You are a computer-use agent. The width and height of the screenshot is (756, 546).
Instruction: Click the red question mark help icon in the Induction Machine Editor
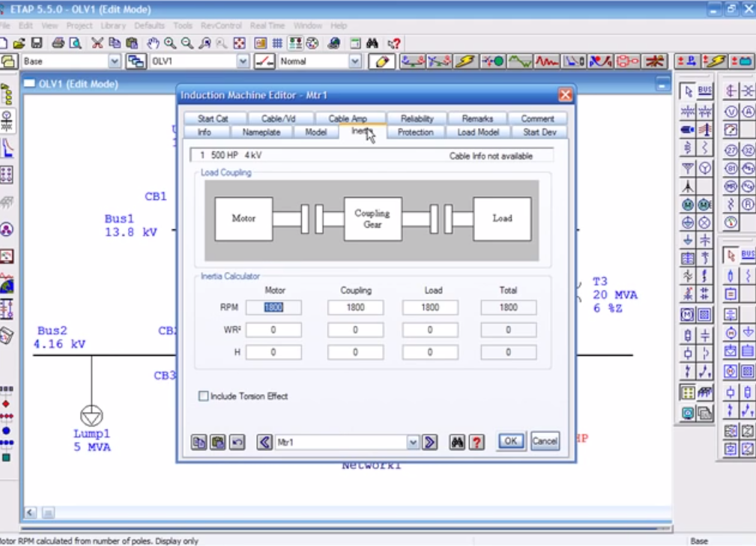(x=477, y=442)
